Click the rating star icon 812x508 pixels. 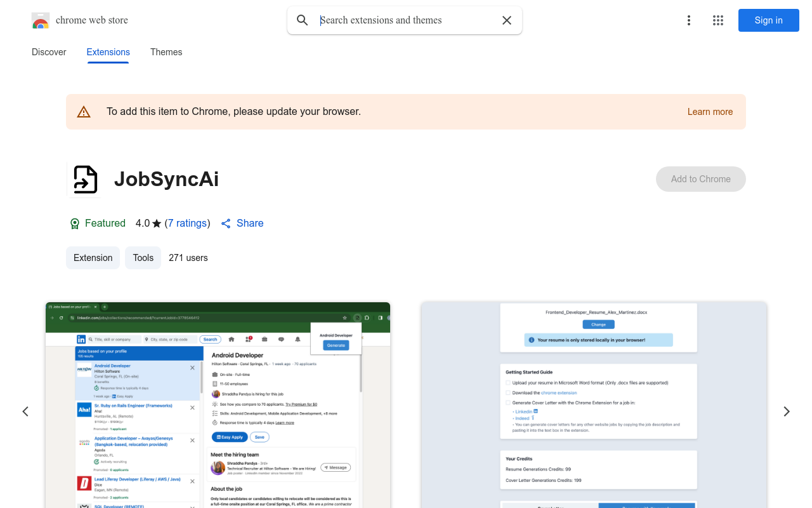coord(157,224)
